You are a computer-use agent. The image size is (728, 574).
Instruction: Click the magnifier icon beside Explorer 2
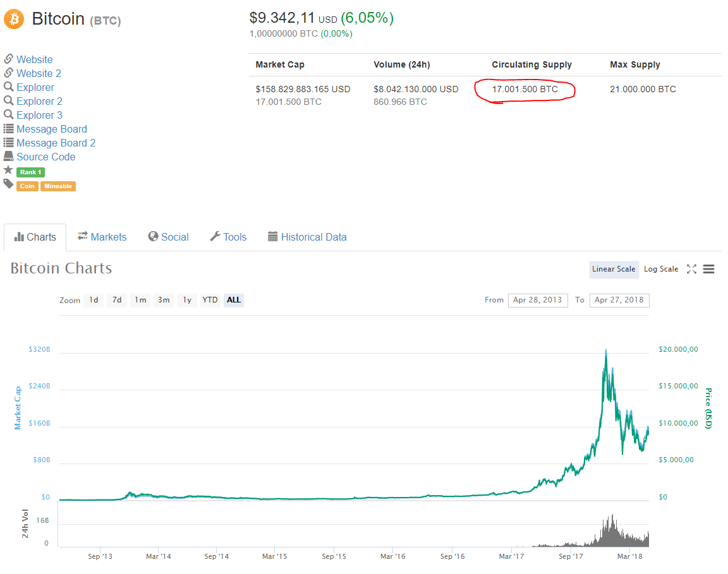click(x=8, y=100)
